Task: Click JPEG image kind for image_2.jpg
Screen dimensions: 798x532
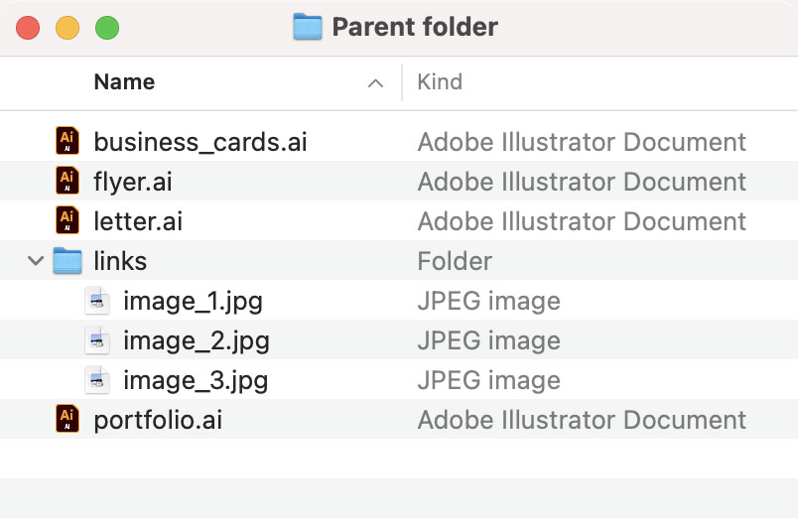Action: pos(488,340)
